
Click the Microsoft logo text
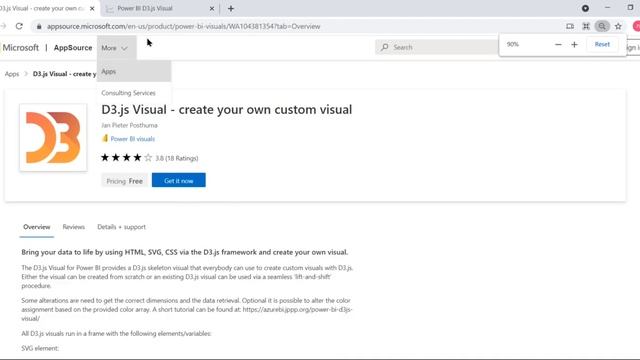[x=20, y=48]
